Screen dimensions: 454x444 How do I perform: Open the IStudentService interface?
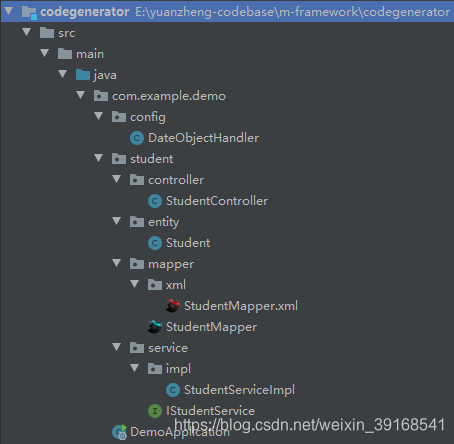pyautogui.click(x=210, y=411)
